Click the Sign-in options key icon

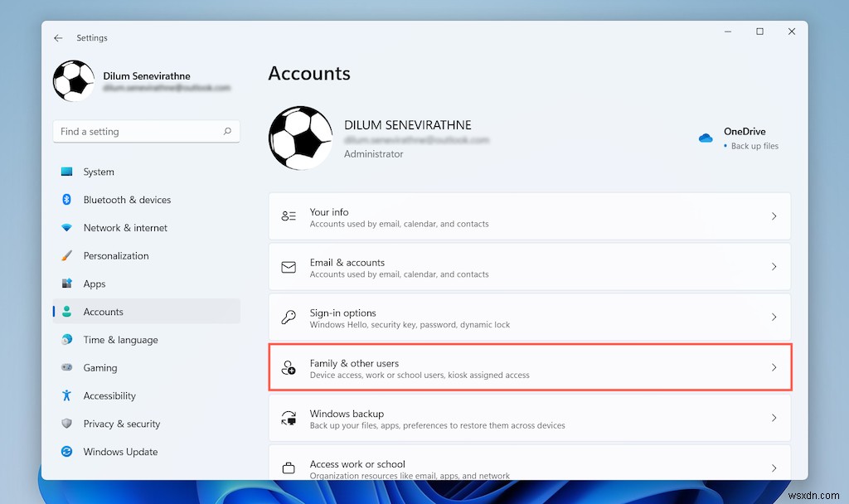(289, 317)
